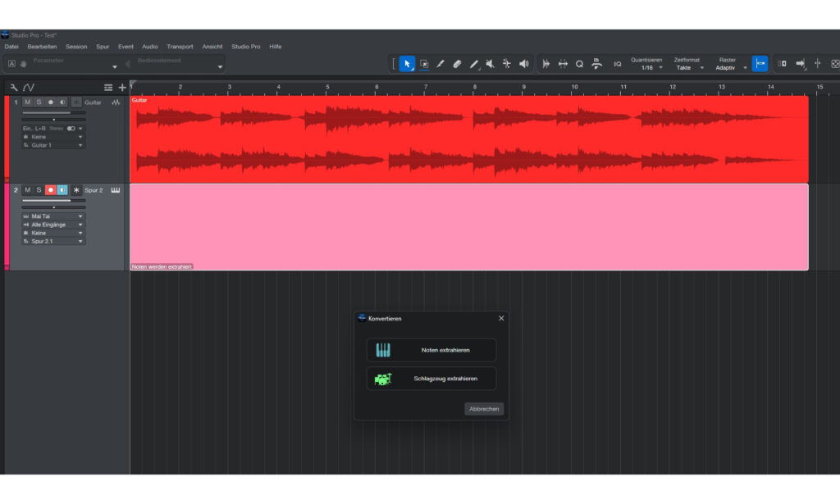Viewport: 840px width, 504px height.
Task: Open the Transport menu
Action: (180, 47)
